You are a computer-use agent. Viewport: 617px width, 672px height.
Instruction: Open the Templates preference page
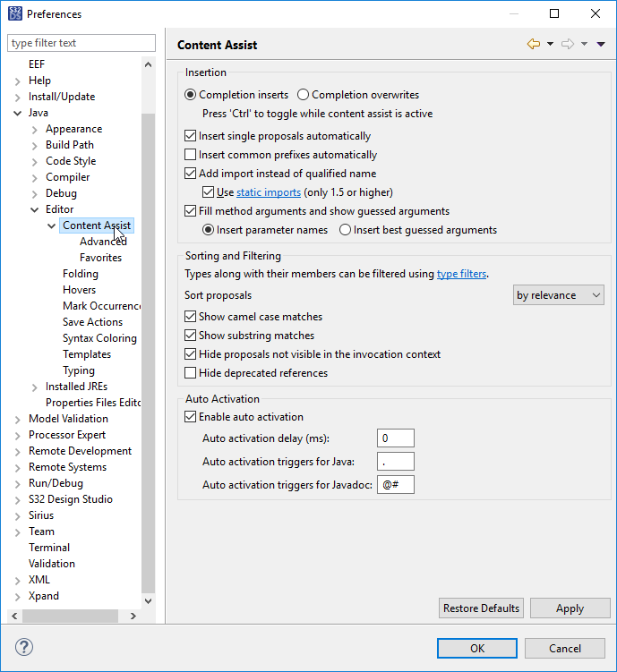pos(87,354)
